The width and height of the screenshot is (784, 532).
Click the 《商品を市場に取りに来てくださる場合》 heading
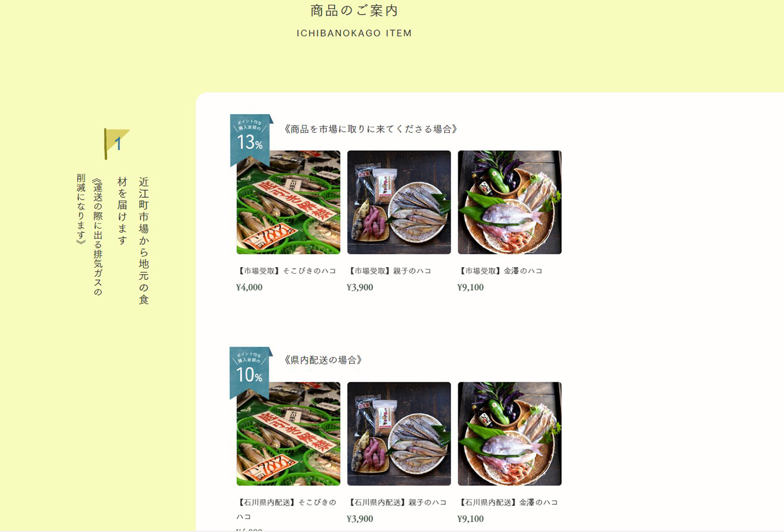[370, 128]
